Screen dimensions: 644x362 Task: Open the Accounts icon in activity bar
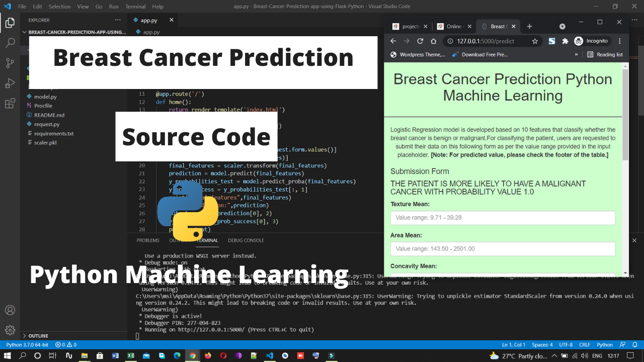click(x=10, y=310)
